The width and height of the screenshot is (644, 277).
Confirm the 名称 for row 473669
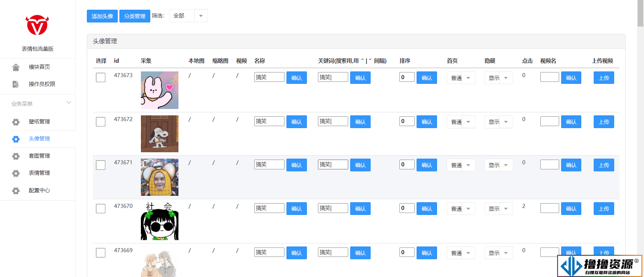click(x=297, y=253)
